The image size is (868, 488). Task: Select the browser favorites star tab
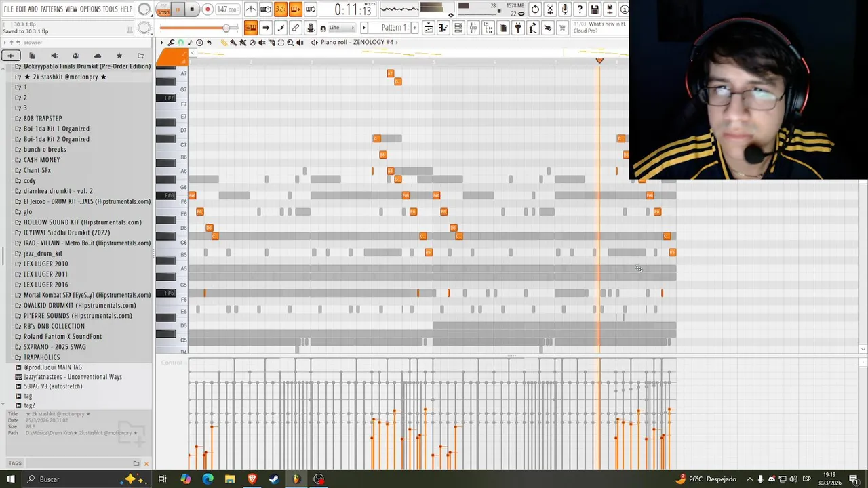(119, 56)
